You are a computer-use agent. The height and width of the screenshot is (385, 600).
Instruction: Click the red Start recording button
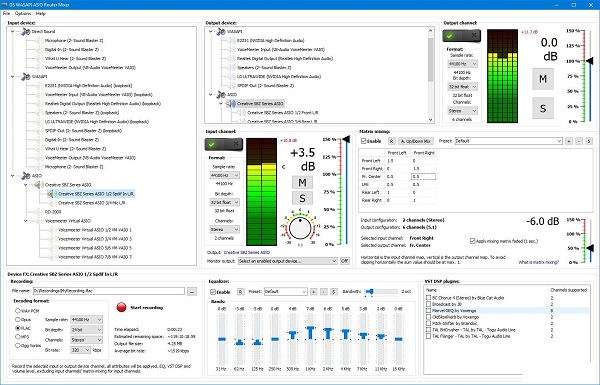121,307
